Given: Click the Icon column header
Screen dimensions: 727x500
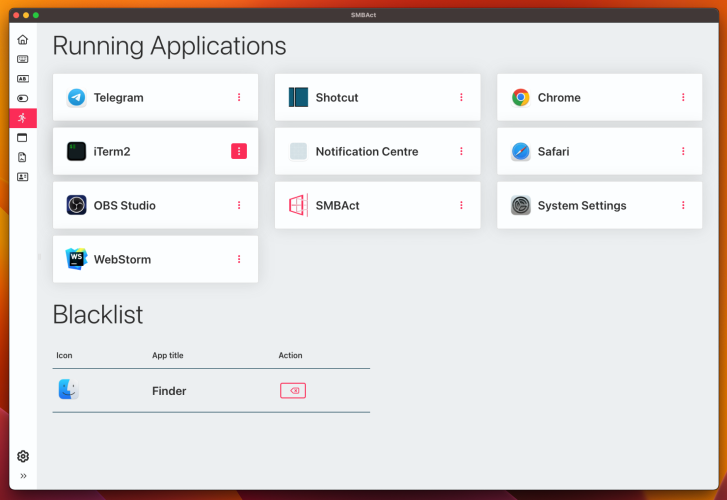Looking at the screenshot, I should pos(64,355).
